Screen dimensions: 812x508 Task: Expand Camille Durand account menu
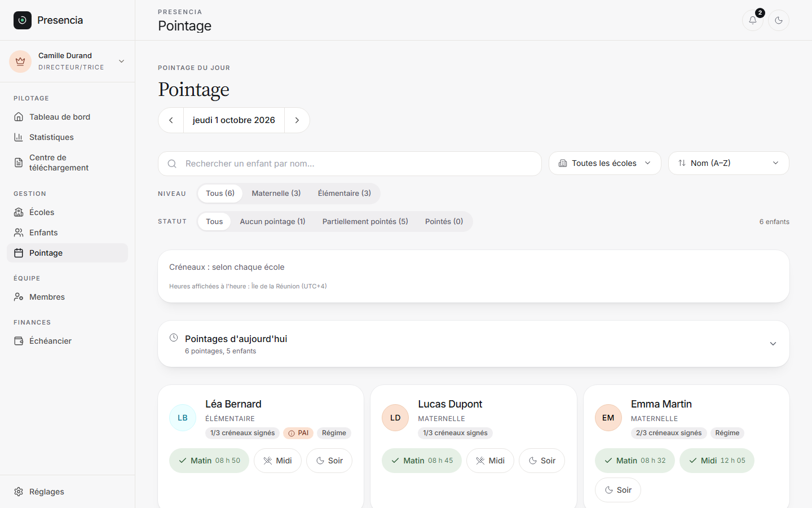point(68,61)
